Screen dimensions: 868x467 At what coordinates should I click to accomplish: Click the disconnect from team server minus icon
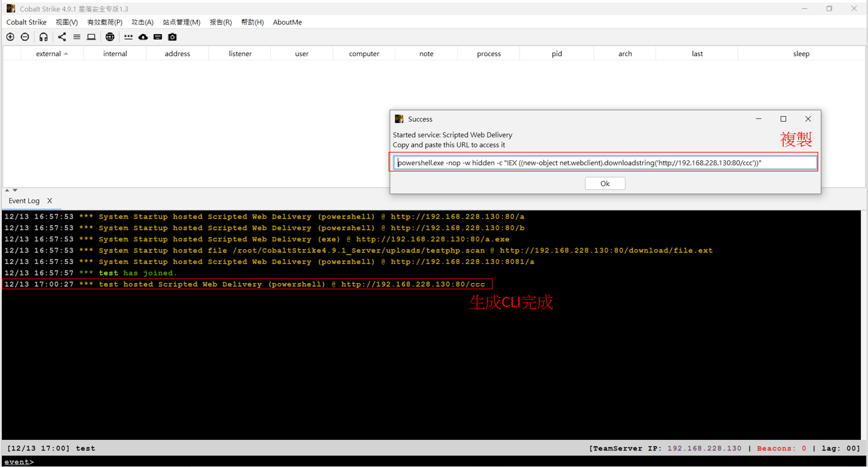[x=25, y=37]
